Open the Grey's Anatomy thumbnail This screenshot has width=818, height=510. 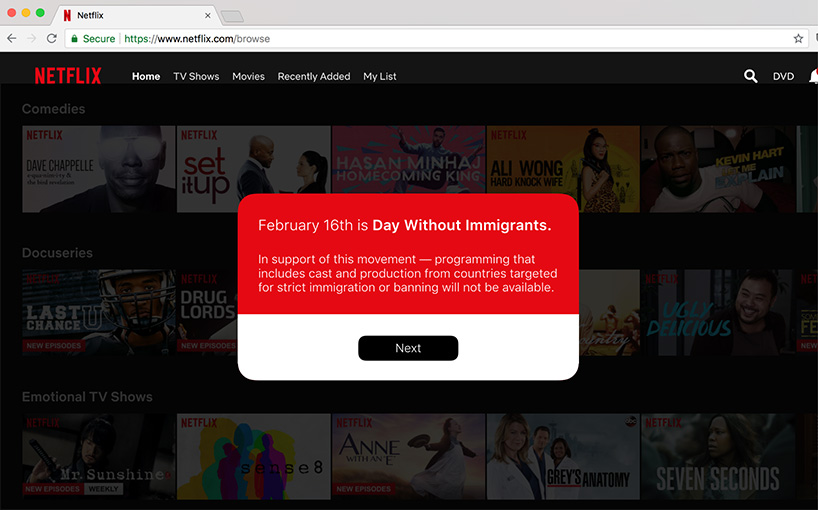click(563, 456)
